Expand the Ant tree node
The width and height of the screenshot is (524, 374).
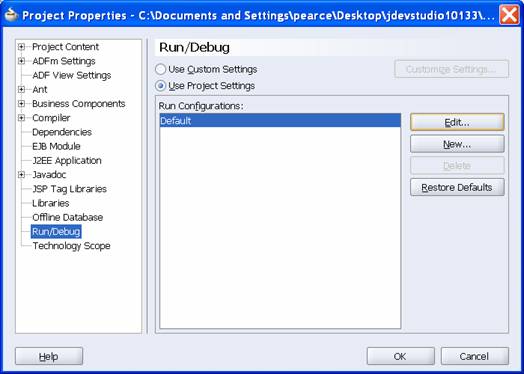[x=21, y=90]
